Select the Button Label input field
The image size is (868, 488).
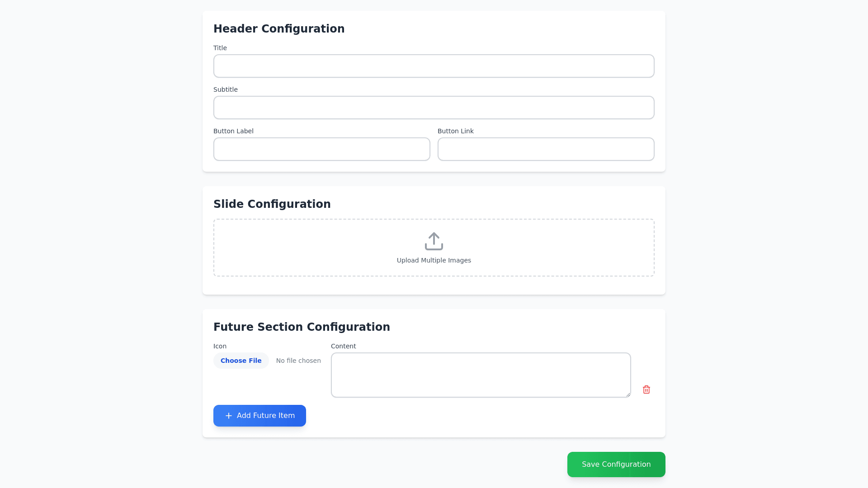[321, 149]
